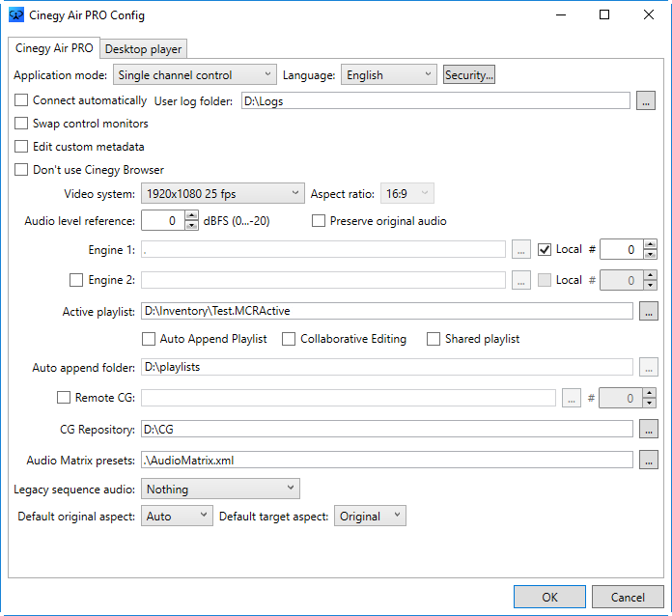Screen dimensions: 672x616
Task: Enable the Engine 2 checkbox
Action: point(76,280)
